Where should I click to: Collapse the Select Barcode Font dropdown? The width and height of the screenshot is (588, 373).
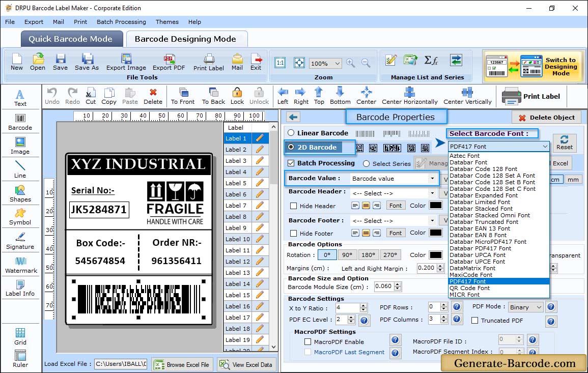pos(545,147)
